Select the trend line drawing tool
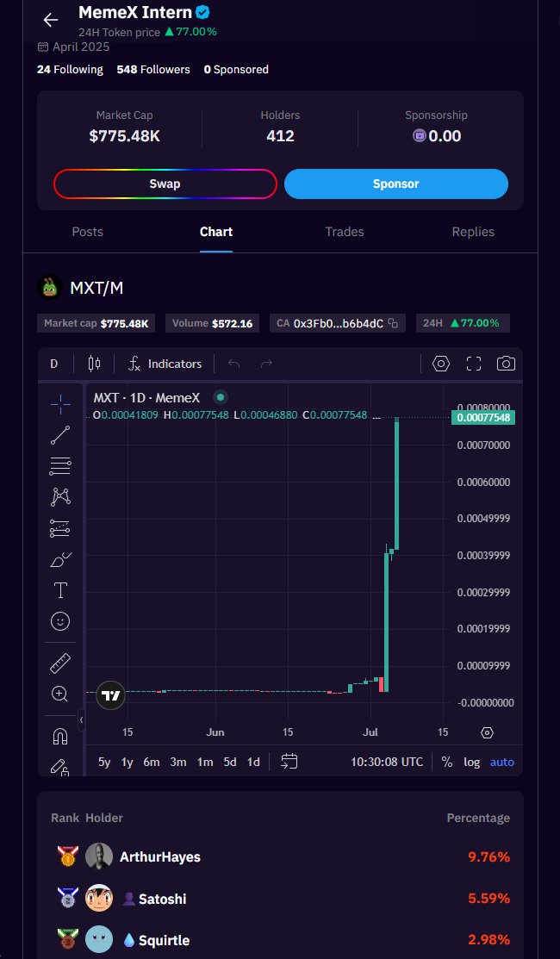 pos(60,435)
